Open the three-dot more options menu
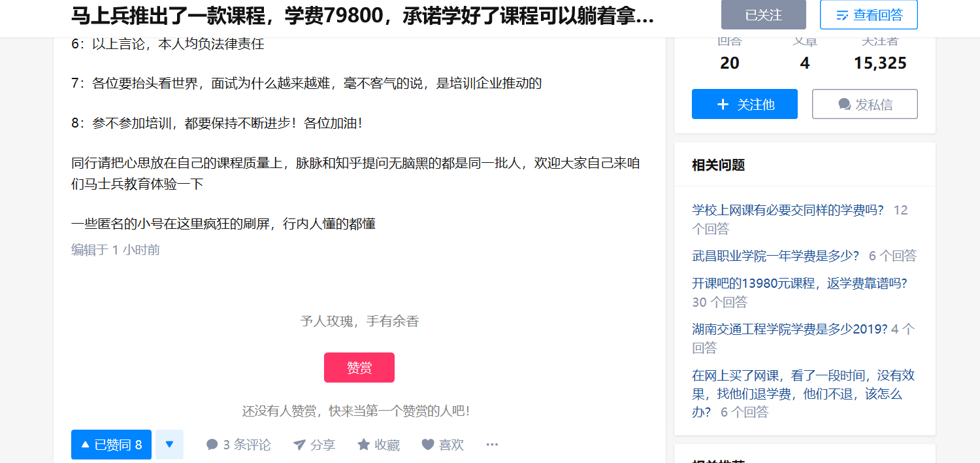The width and height of the screenshot is (980, 463). pos(492,445)
